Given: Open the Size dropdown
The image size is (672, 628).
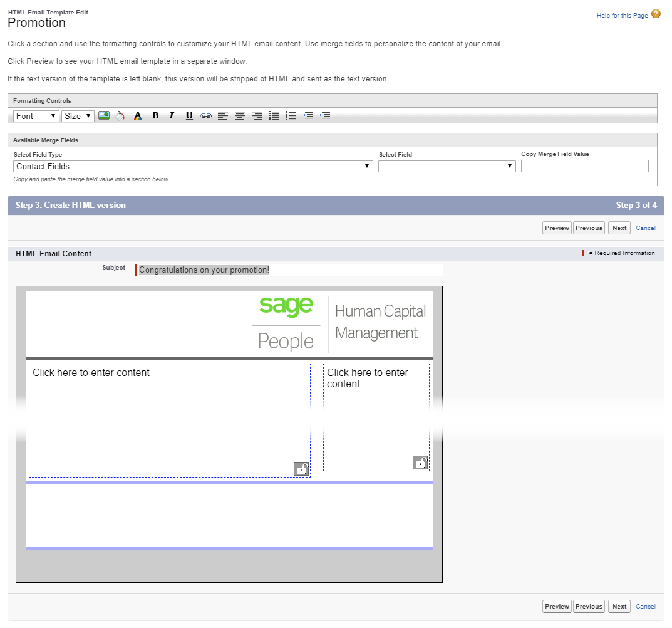Looking at the screenshot, I should coord(78,116).
